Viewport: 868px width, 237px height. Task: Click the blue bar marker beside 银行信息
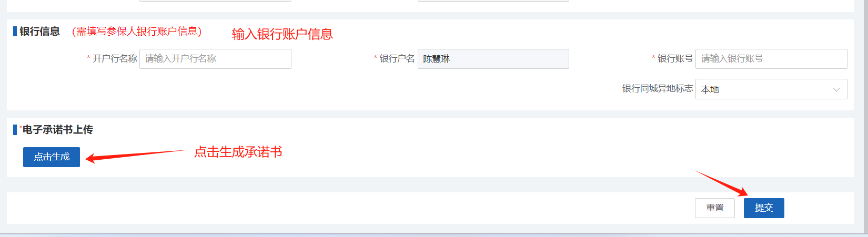pyautogui.click(x=15, y=32)
